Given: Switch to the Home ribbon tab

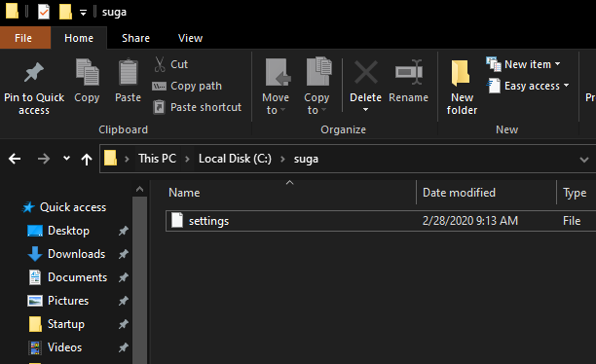Looking at the screenshot, I should pos(79,38).
